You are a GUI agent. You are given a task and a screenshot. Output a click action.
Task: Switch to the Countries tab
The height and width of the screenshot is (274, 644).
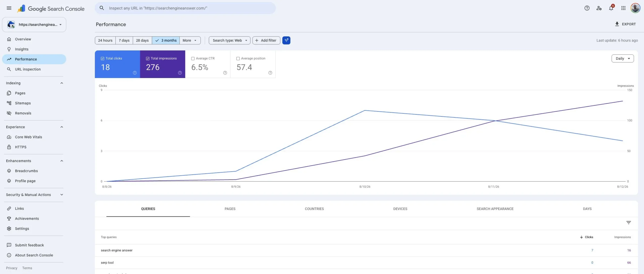tap(314, 209)
